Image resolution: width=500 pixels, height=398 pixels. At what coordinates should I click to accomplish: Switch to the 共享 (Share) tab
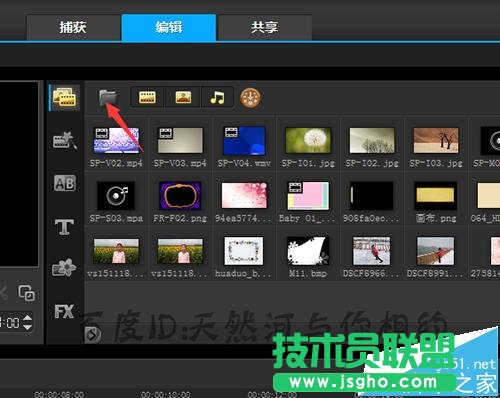coord(264,27)
